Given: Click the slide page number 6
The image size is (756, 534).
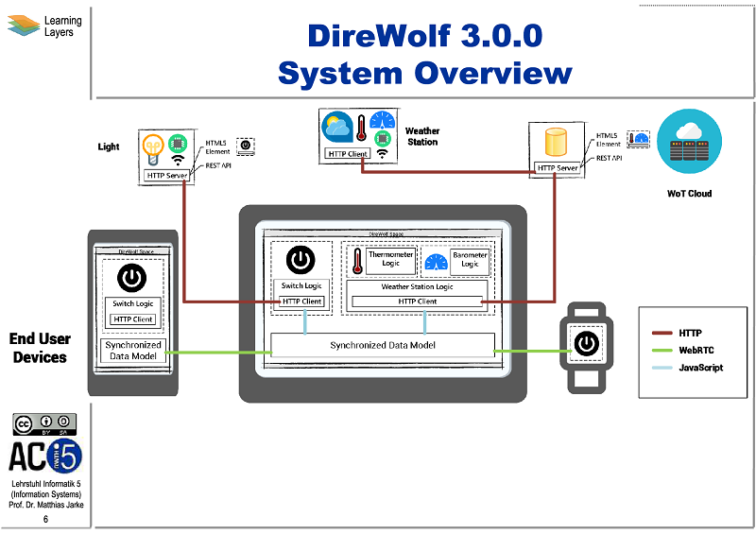Looking at the screenshot, I should click(45, 519).
